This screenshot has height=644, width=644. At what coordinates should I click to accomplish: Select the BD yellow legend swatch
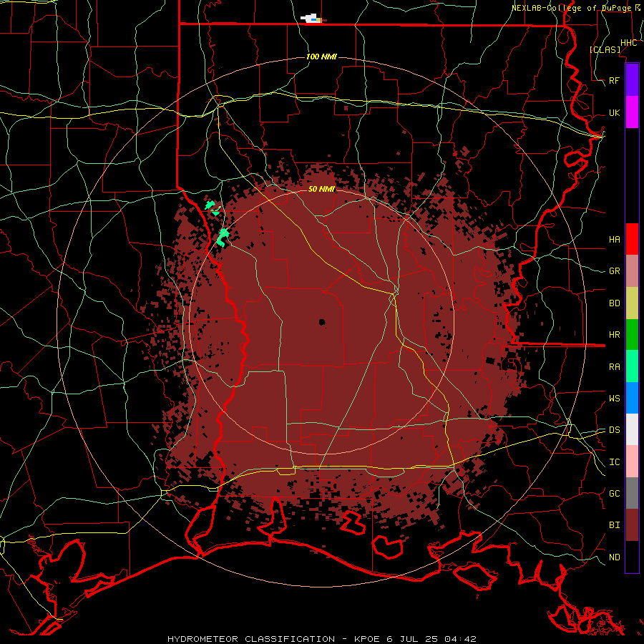point(632,303)
